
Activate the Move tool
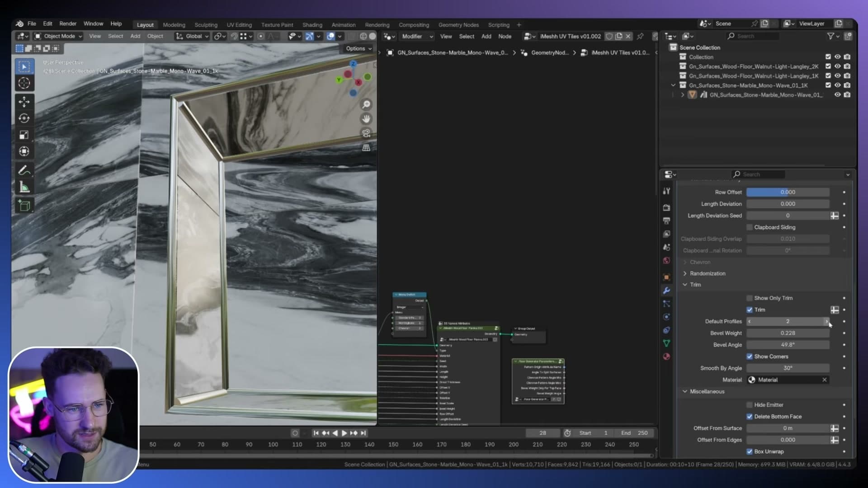pos(24,102)
